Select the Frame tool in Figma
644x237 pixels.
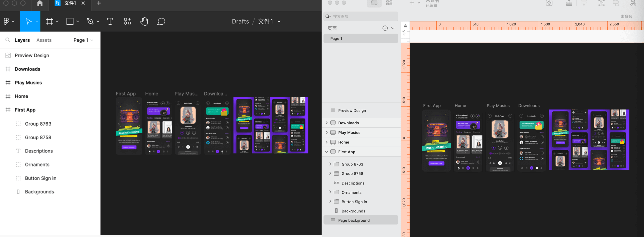click(49, 21)
